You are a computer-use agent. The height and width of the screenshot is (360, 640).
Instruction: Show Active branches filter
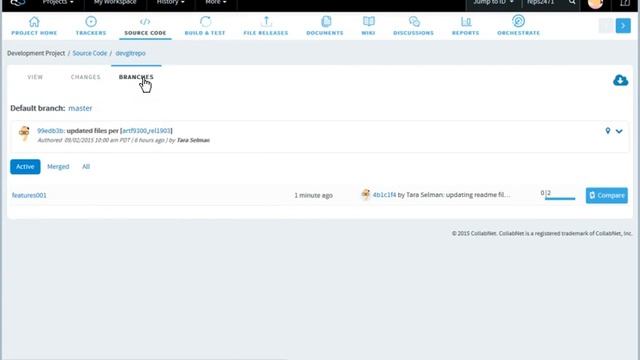pyautogui.click(x=25, y=167)
